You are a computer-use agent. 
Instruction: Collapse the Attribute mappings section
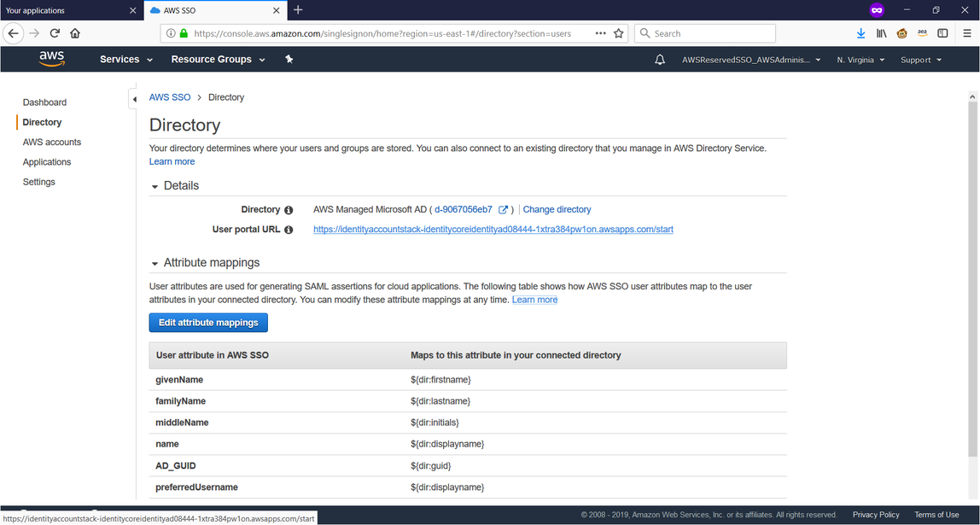click(155, 263)
